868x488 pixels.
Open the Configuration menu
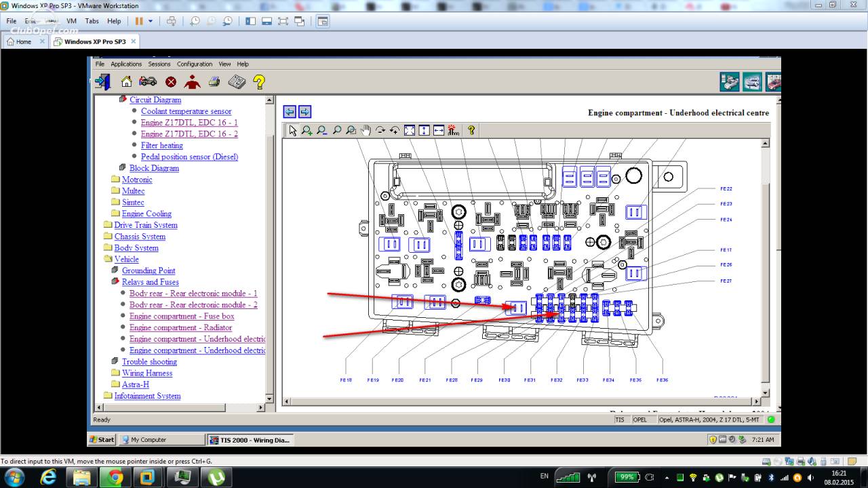pos(195,64)
